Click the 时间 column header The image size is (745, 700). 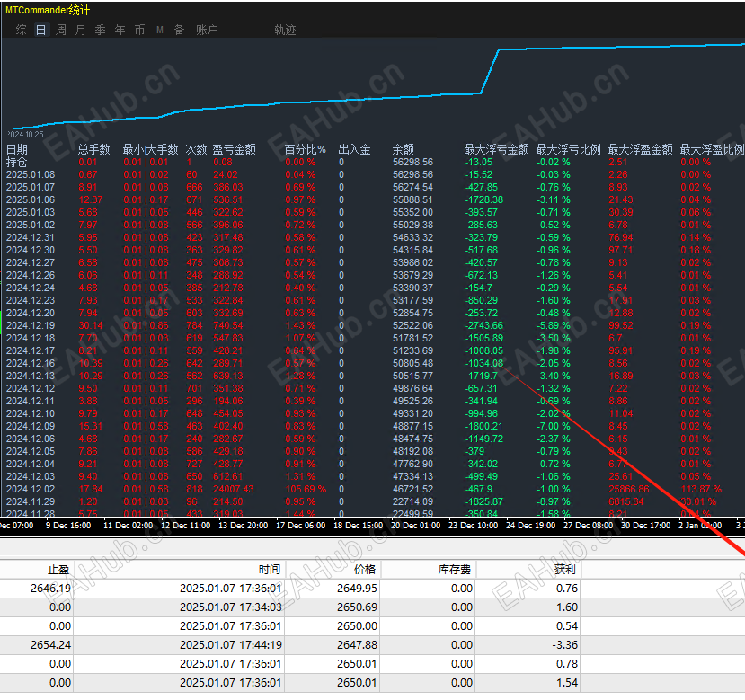[270, 570]
